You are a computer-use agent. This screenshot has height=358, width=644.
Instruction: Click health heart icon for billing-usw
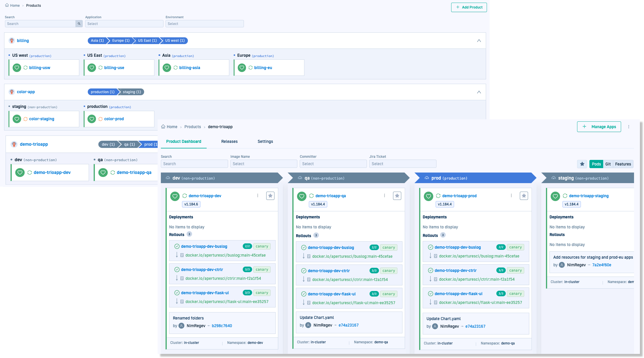pos(17,68)
